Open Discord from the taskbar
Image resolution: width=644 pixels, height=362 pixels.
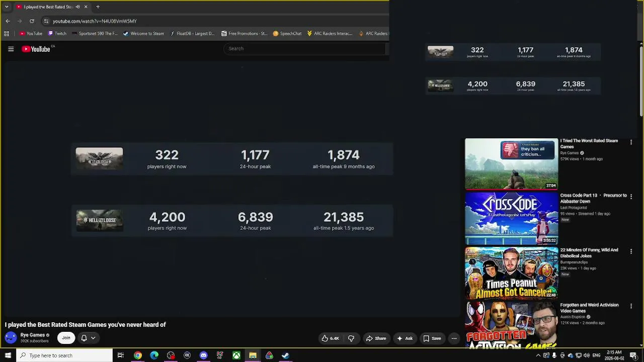203,355
